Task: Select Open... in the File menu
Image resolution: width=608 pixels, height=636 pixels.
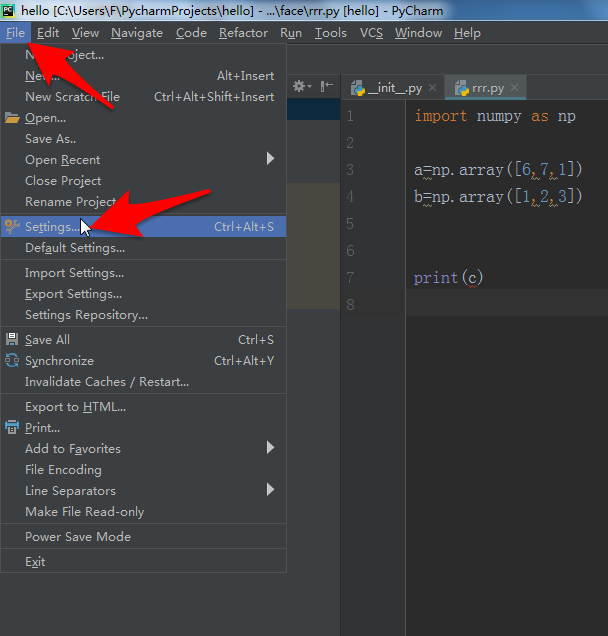Action: pos(144,118)
